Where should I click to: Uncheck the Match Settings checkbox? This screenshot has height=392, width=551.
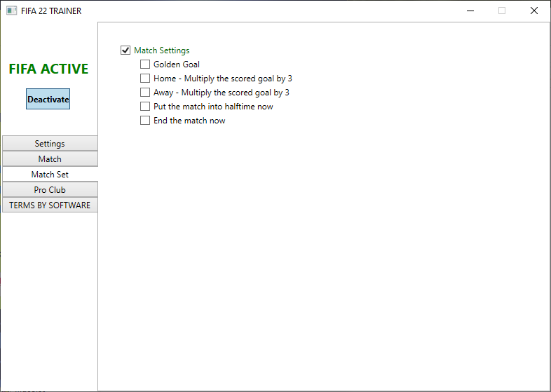[125, 50]
